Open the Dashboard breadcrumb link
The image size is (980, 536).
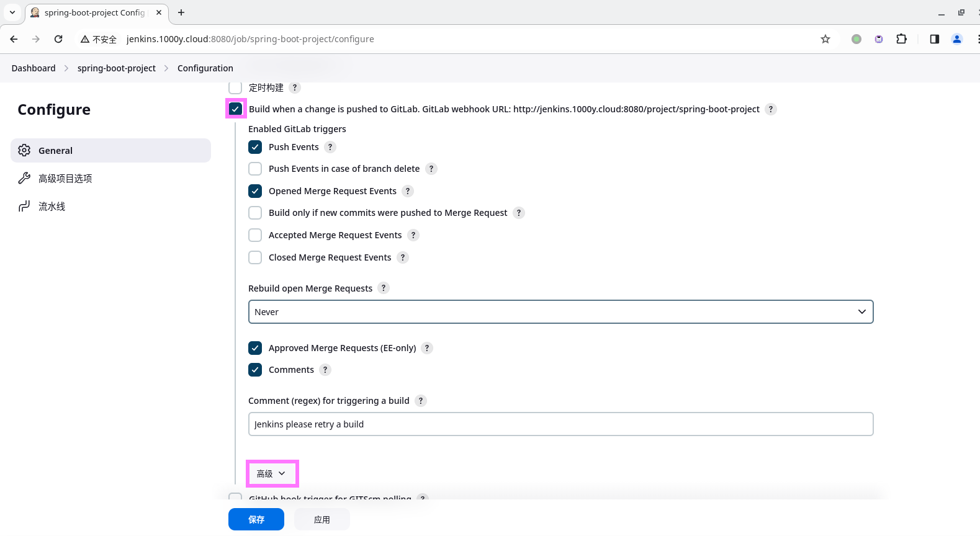coord(34,68)
